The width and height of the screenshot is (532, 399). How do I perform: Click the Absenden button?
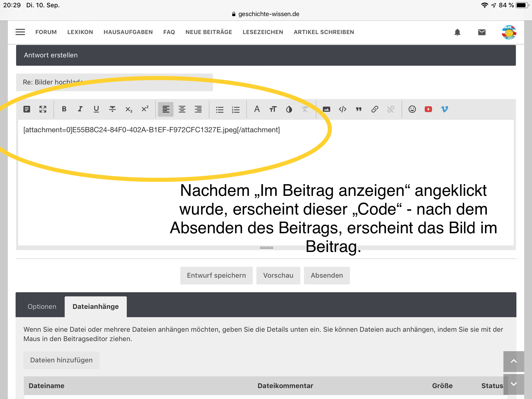(x=327, y=275)
